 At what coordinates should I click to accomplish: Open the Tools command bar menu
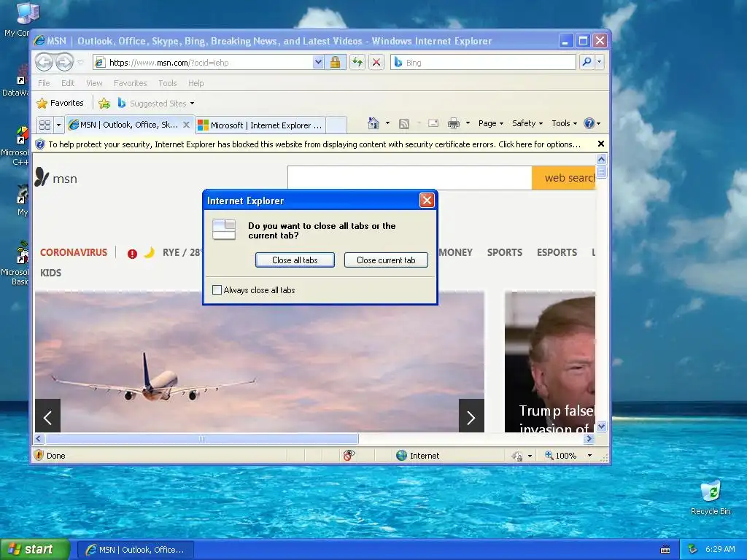(564, 123)
